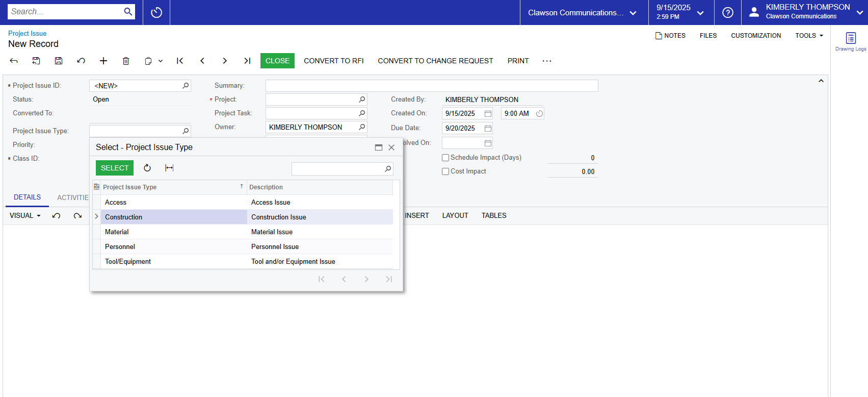
Task: Expand the Tools dropdown menu
Action: click(x=809, y=36)
